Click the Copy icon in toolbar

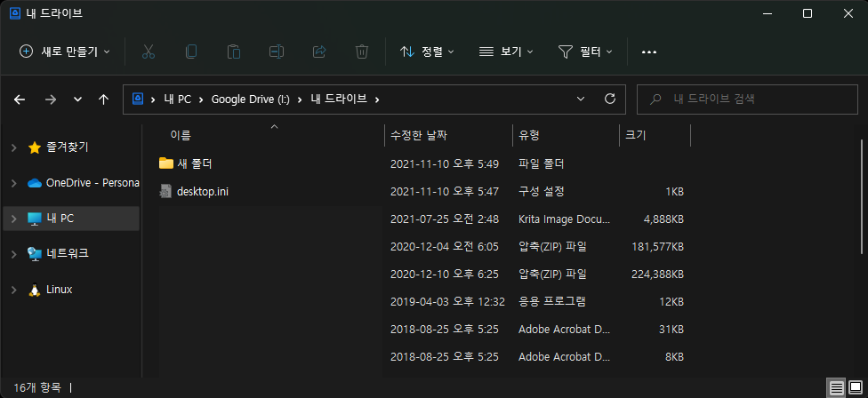point(191,52)
